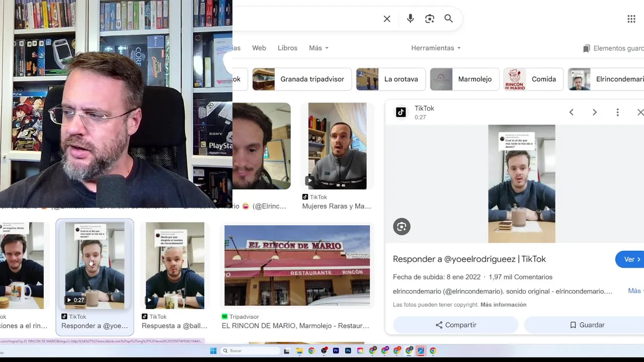Viewport: 644px width, 362px height.
Task: Open Responder a @yoeelrodrigueez TikTok title
Action: click(x=469, y=259)
